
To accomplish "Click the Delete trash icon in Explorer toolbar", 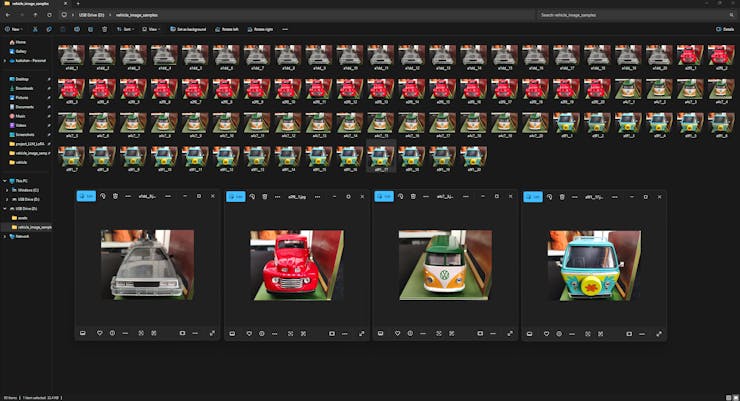I will 104,29.
